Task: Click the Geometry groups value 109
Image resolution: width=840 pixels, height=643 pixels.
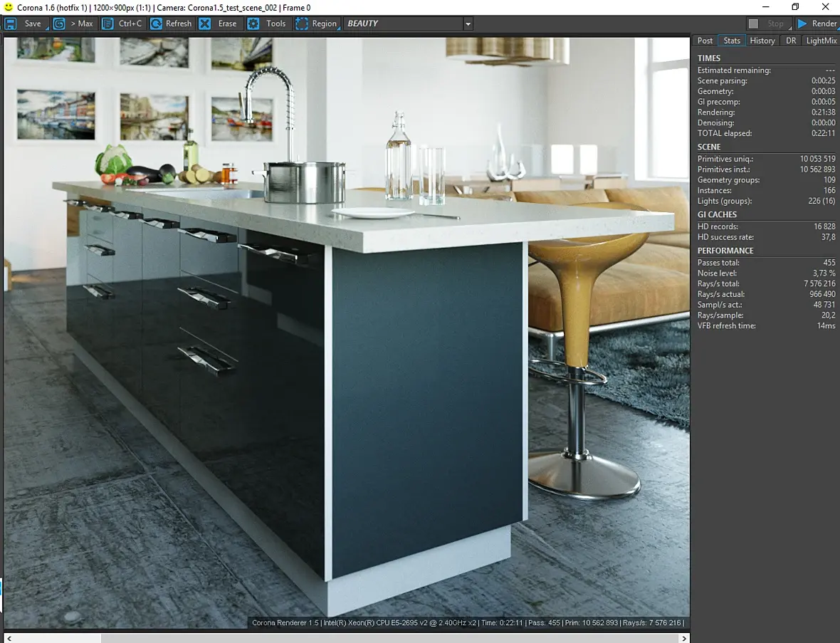Action: coord(829,180)
